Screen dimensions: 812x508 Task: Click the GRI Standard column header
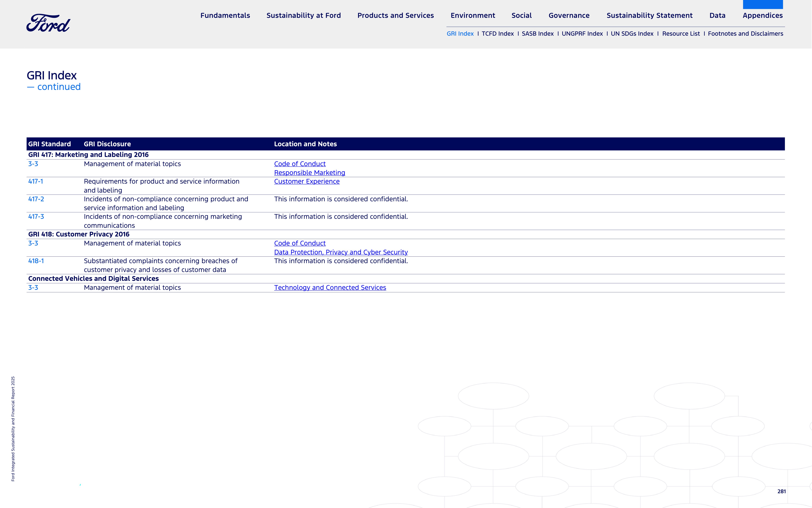click(x=49, y=144)
